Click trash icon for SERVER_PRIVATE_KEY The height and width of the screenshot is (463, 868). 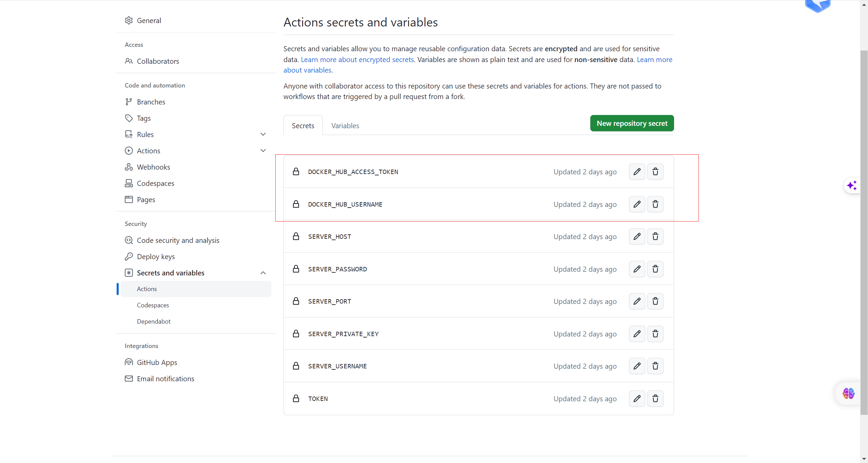pyautogui.click(x=655, y=334)
